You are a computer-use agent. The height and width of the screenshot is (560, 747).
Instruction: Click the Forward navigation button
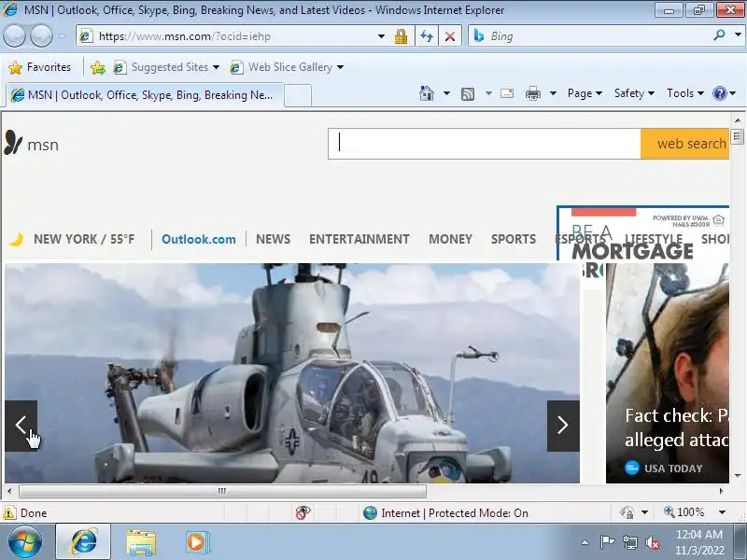pos(42,36)
